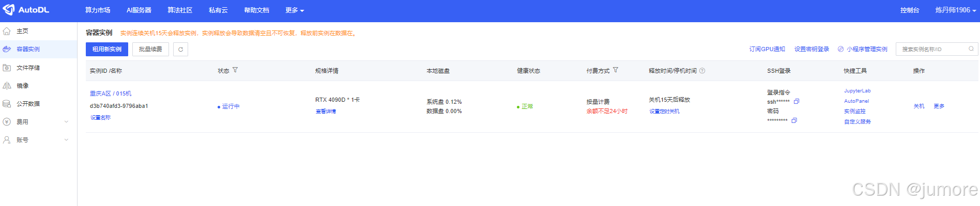Click the search magnifier icon
The image size is (980, 206).
coord(971,49)
